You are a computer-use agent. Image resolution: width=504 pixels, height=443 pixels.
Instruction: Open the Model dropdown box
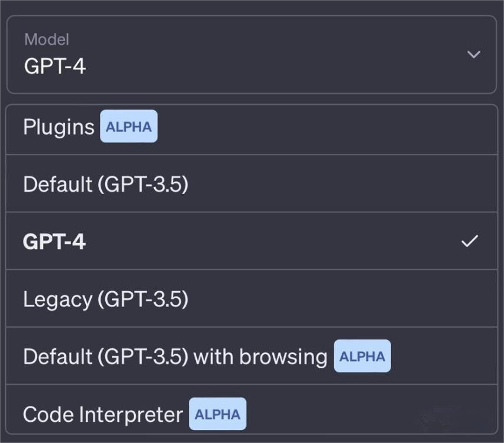click(x=251, y=55)
